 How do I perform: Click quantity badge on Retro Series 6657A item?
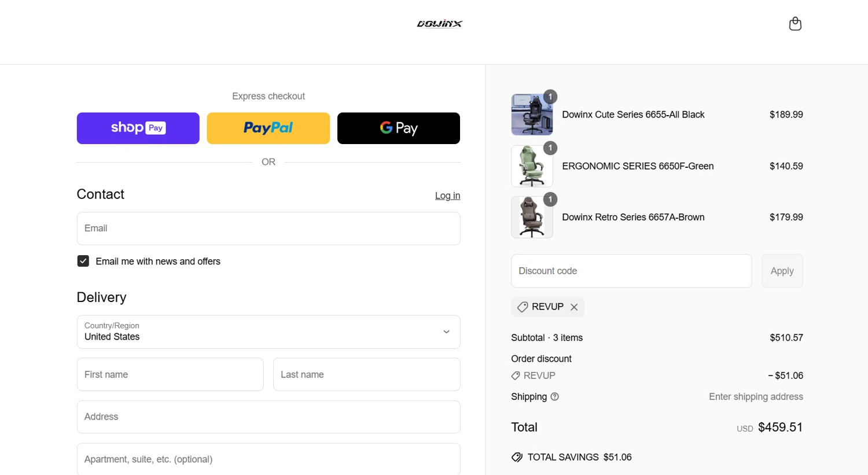pos(550,200)
